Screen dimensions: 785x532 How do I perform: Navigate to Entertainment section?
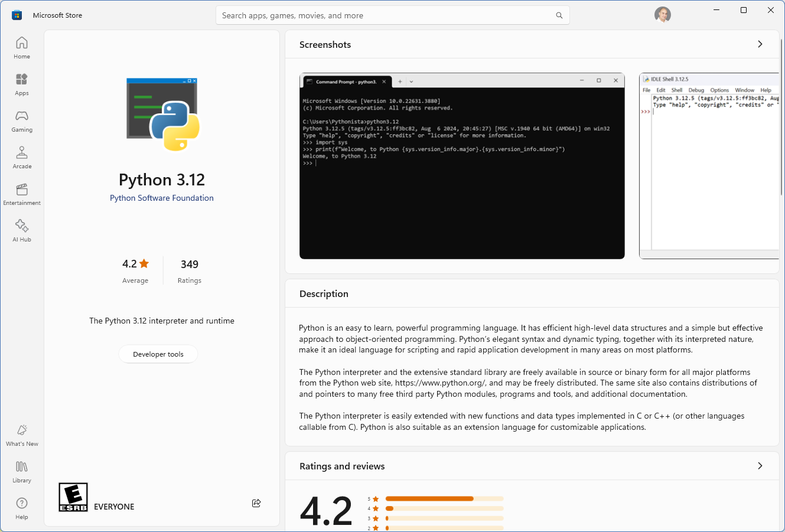click(22, 194)
